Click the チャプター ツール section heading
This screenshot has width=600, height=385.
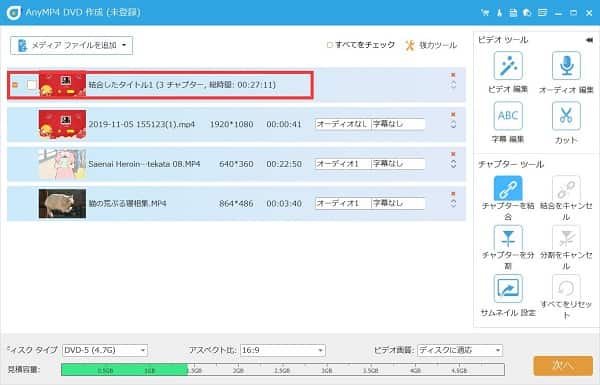(511, 165)
